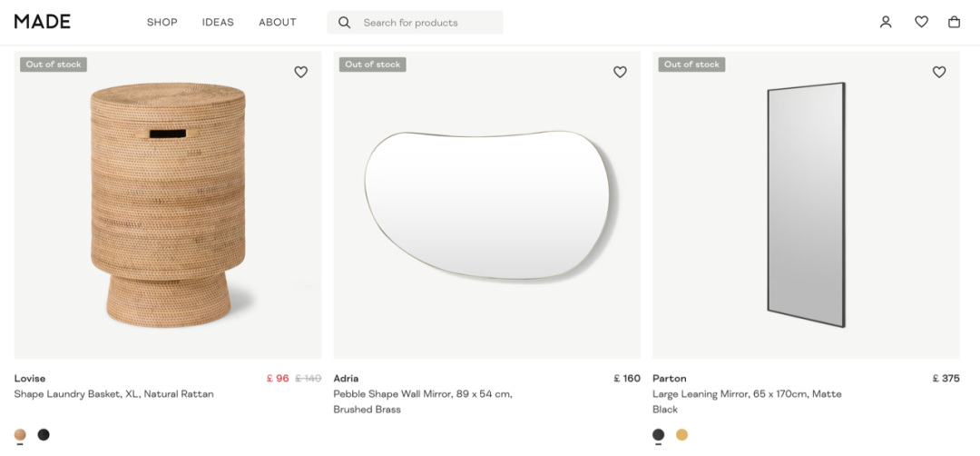Focus the Search for products field
980x456 pixels.
415,23
